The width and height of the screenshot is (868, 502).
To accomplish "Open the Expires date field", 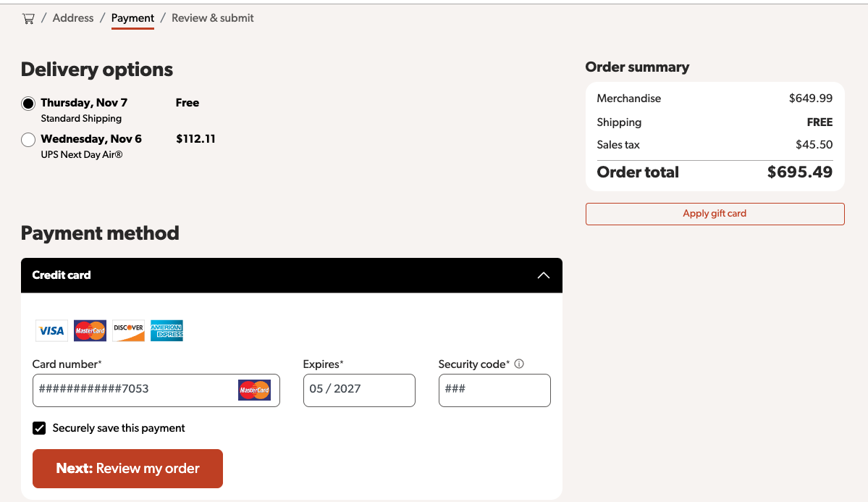I will 359,390.
